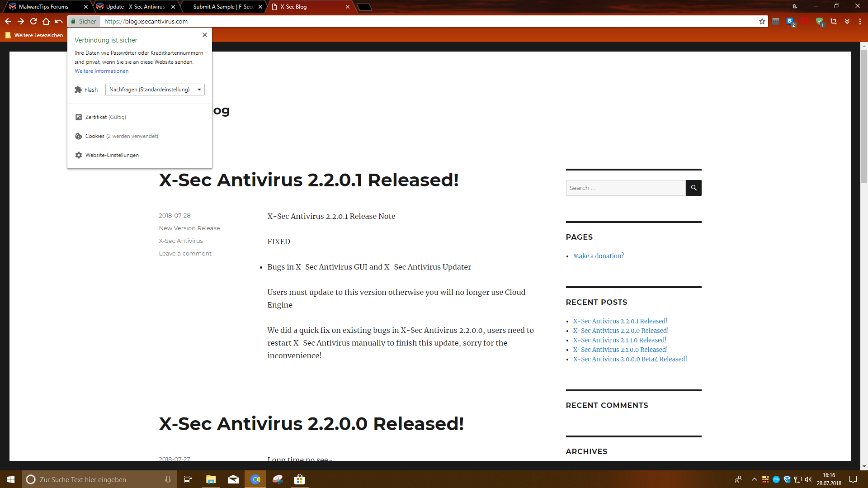Screen dimensions: 868x488
Task: Open the X-Sec Antivirus tag link
Action: (x=181, y=241)
